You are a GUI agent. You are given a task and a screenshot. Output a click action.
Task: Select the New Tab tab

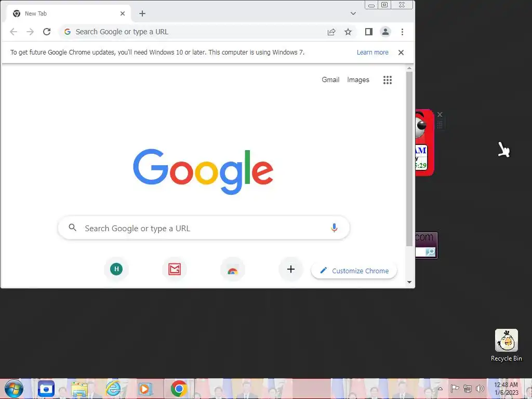pos(68,14)
